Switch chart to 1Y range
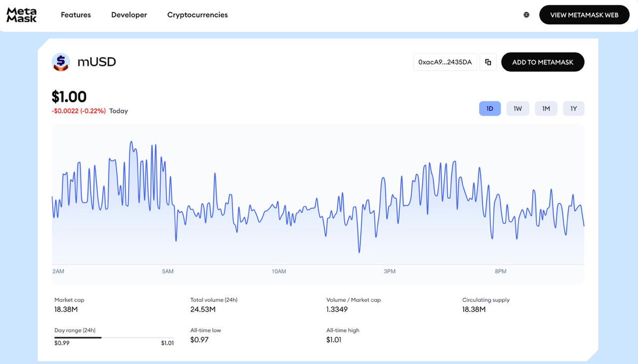This screenshot has width=638, height=364. [574, 108]
